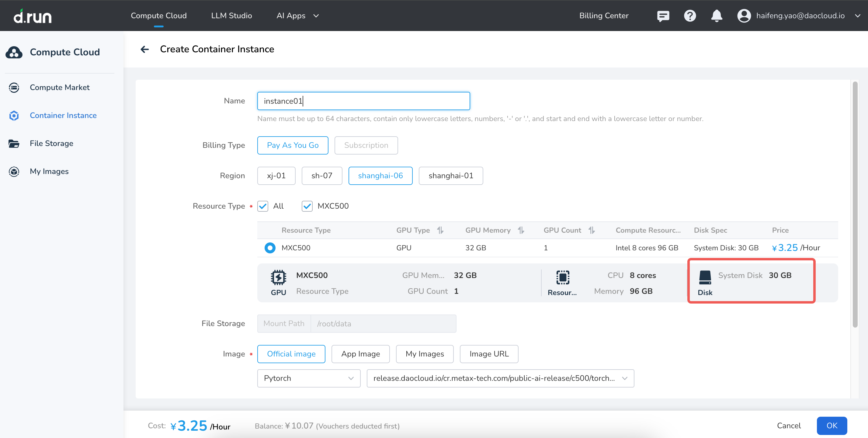This screenshot has height=438, width=868.
Task: Open the notifications bell
Action: click(716, 16)
